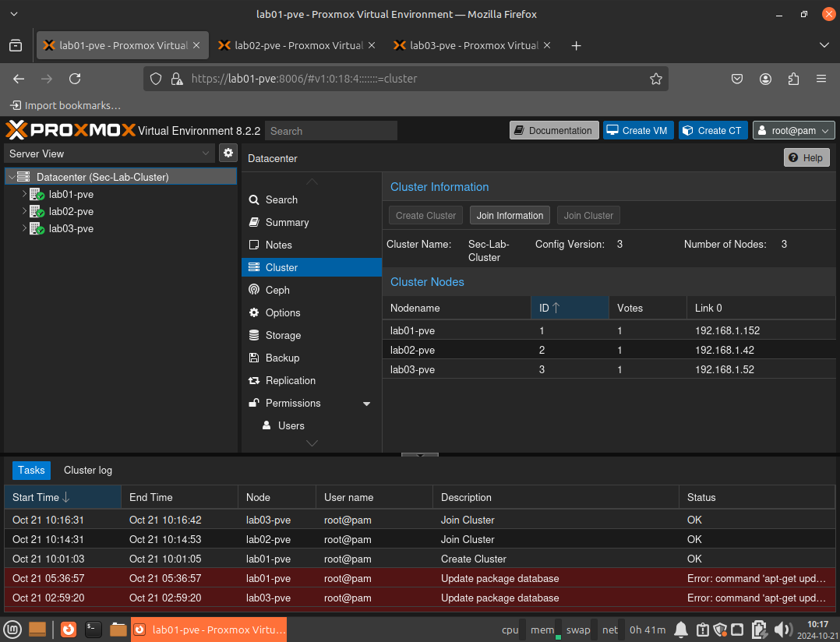
Task: Click the Join Information button
Action: (510, 215)
